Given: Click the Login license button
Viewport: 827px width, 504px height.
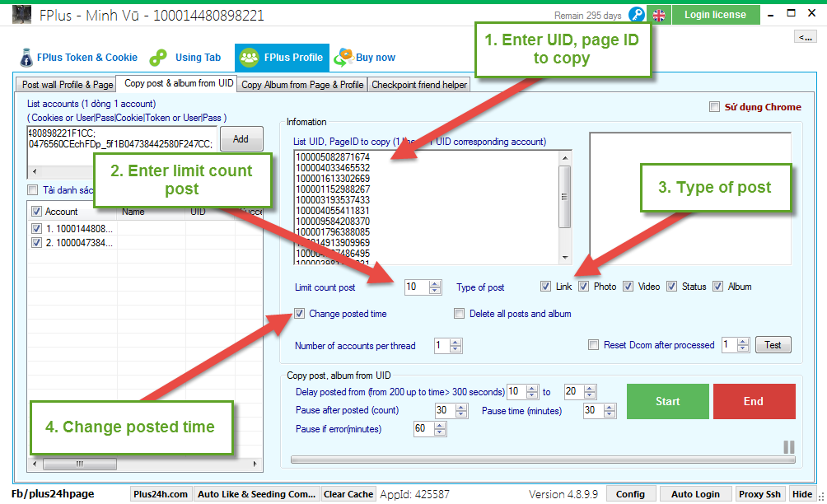Looking at the screenshot, I should point(715,15).
